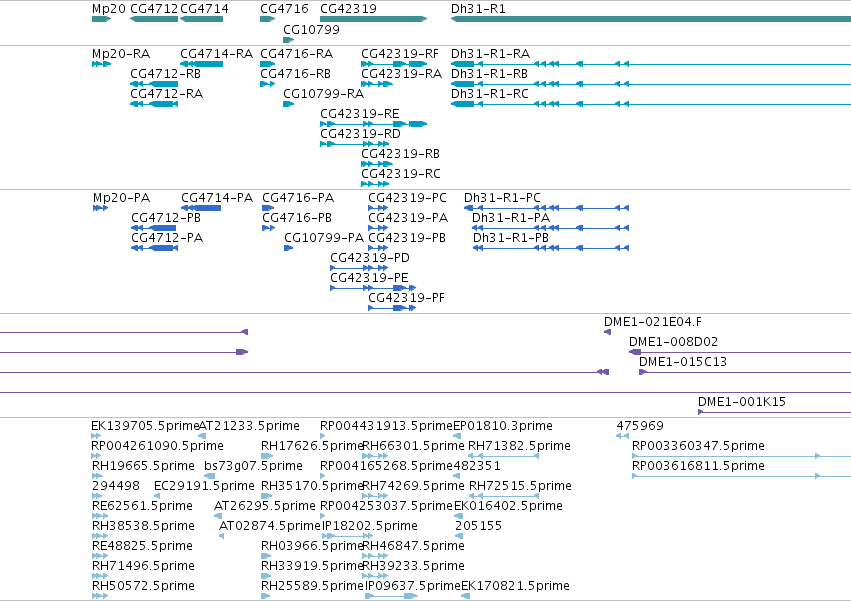Click clone DME1-015C13

click(683, 363)
